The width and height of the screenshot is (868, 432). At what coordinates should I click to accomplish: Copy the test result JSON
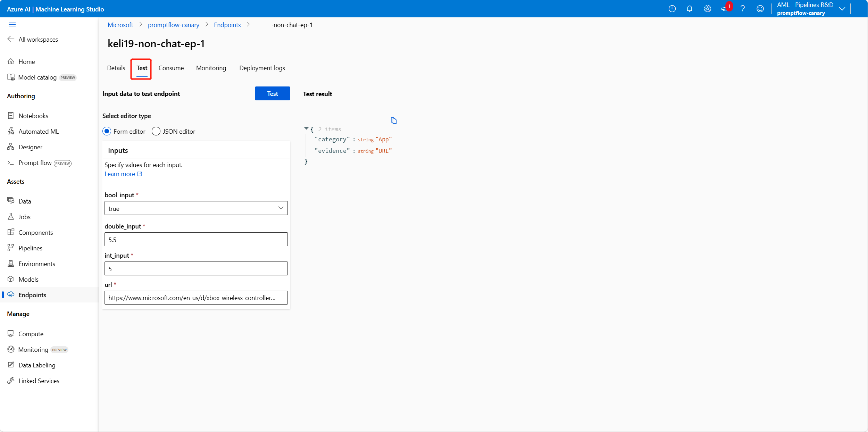pos(393,121)
